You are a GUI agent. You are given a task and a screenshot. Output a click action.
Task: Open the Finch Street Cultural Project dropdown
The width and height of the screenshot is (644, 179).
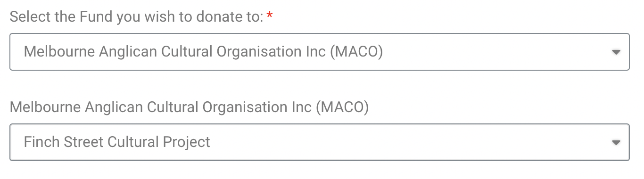point(320,142)
